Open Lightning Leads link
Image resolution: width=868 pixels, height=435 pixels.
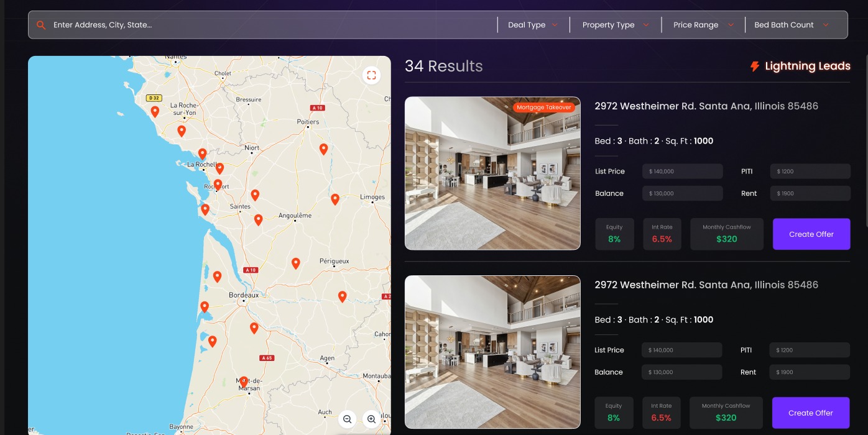(800, 66)
